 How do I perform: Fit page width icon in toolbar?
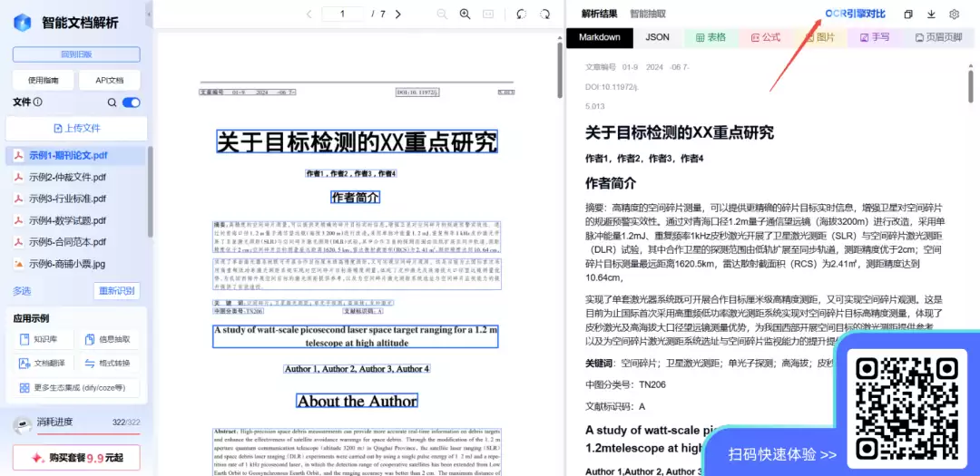point(488,14)
